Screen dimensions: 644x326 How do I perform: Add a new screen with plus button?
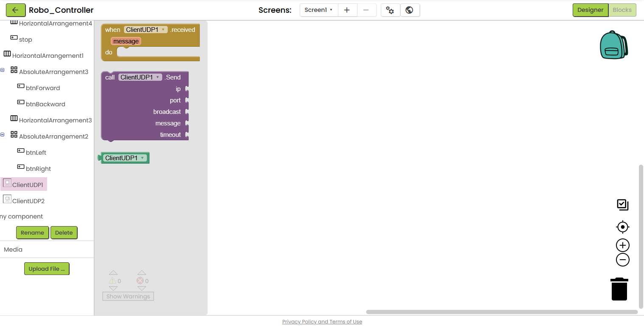[347, 10]
